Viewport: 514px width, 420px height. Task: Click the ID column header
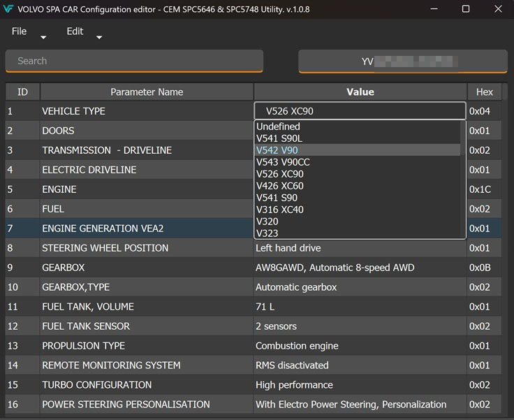point(22,92)
